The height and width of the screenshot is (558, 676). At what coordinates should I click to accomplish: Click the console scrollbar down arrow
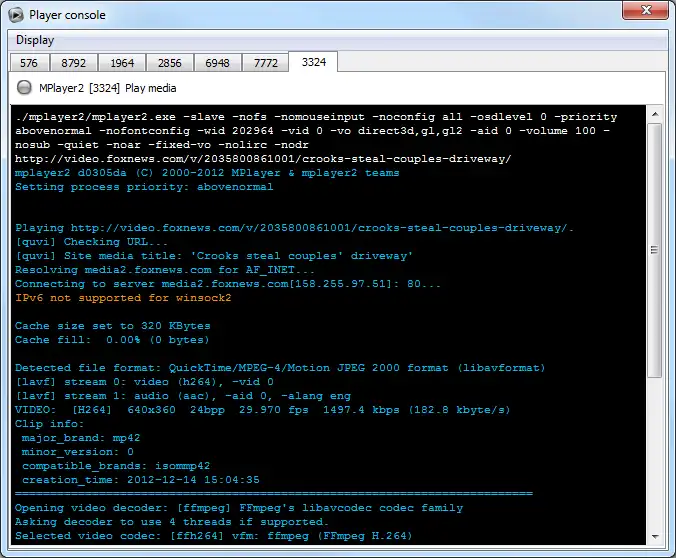pos(655,536)
